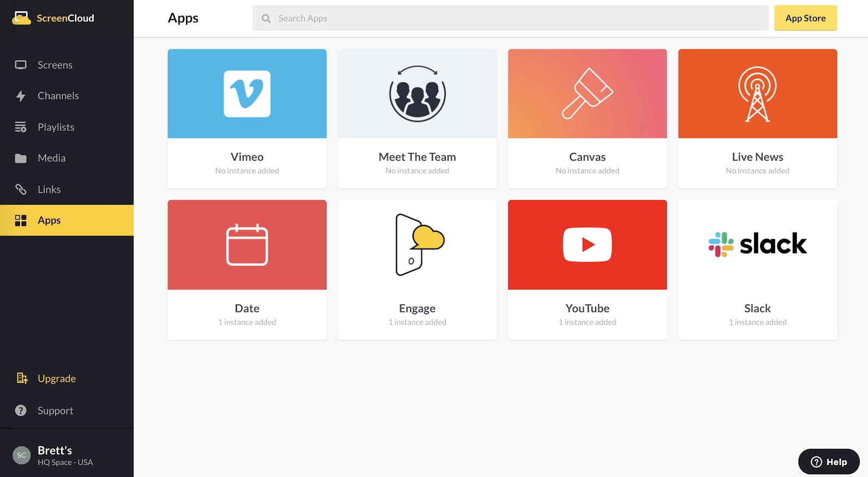Click the Apps grid icon in sidebar
Image resolution: width=868 pixels, height=477 pixels.
(21, 220)
